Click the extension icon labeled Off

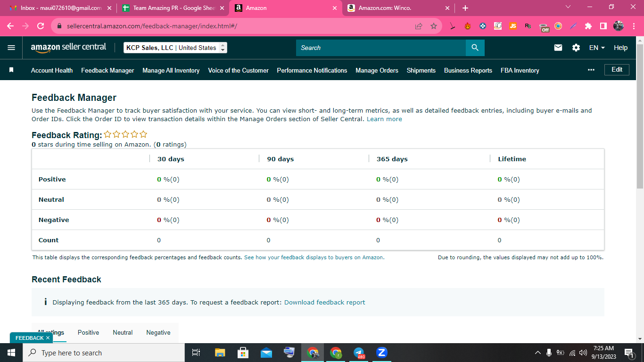coord(544,27)
